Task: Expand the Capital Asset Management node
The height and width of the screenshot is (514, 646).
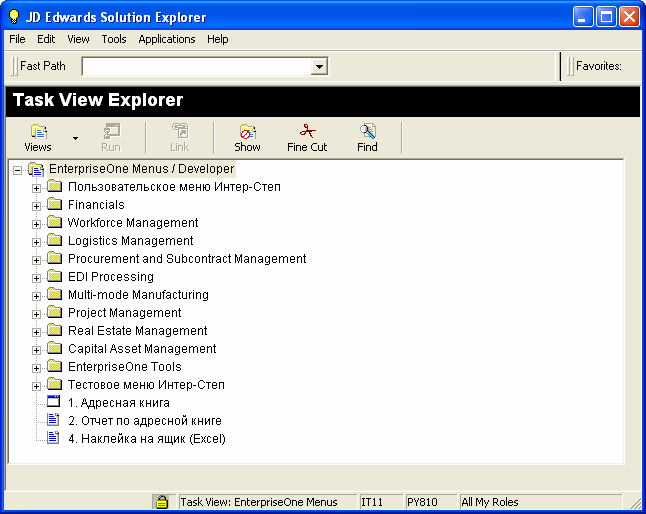Action: [36, 350]
